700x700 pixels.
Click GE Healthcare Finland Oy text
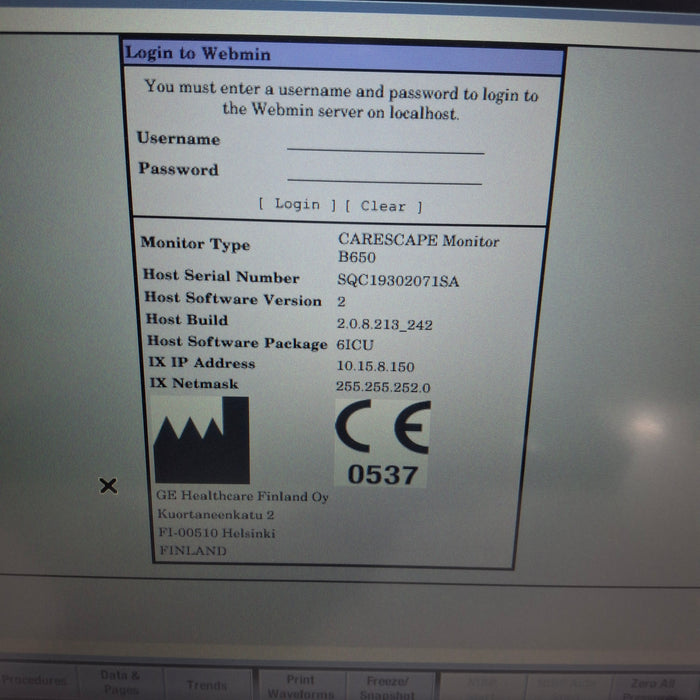(x=242, y=496)
